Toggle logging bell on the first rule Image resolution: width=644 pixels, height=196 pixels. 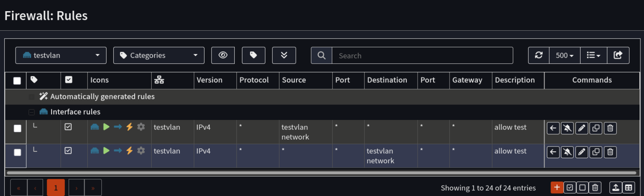(x=567, y=128)
